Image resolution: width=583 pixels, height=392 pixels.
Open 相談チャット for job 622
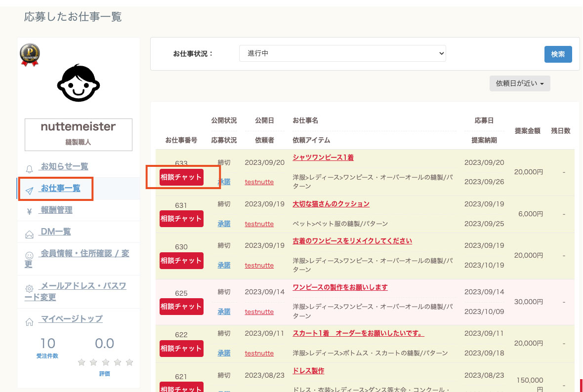click(181, 349)
